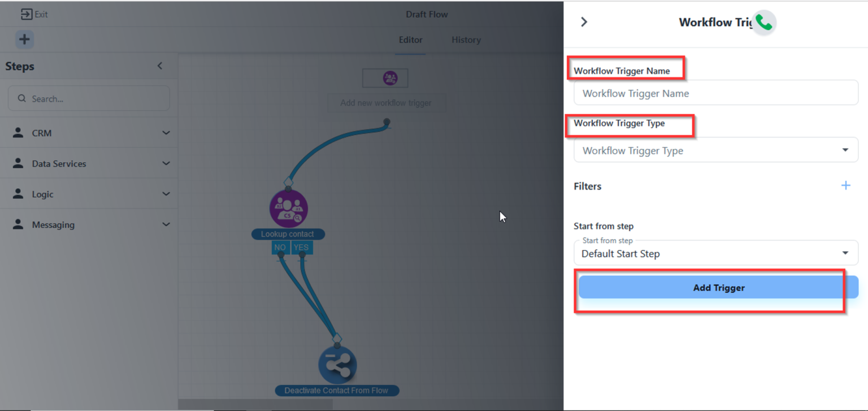Click the Lookup contact label
Screen dimensions: 868x411
(288, 234)
